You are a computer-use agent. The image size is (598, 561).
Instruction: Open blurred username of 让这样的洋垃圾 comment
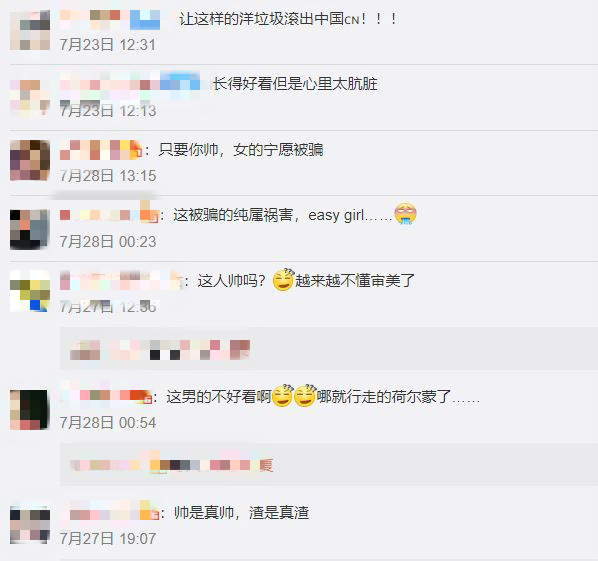pyautogui.click(x=110, y=19)
